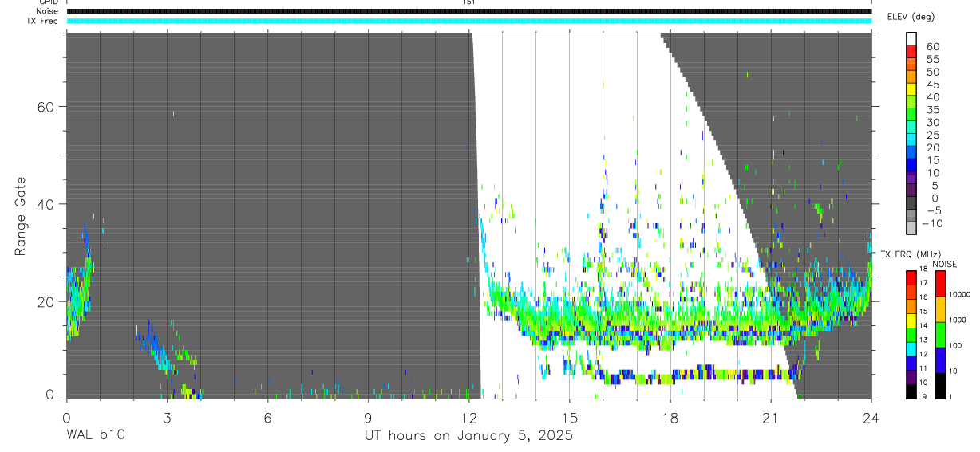Image resolution: width=980 pixels, height=452 pixels.
Task: Click the 40 range gate tick label
Action: pyautogui.click(x=46, y=204)
